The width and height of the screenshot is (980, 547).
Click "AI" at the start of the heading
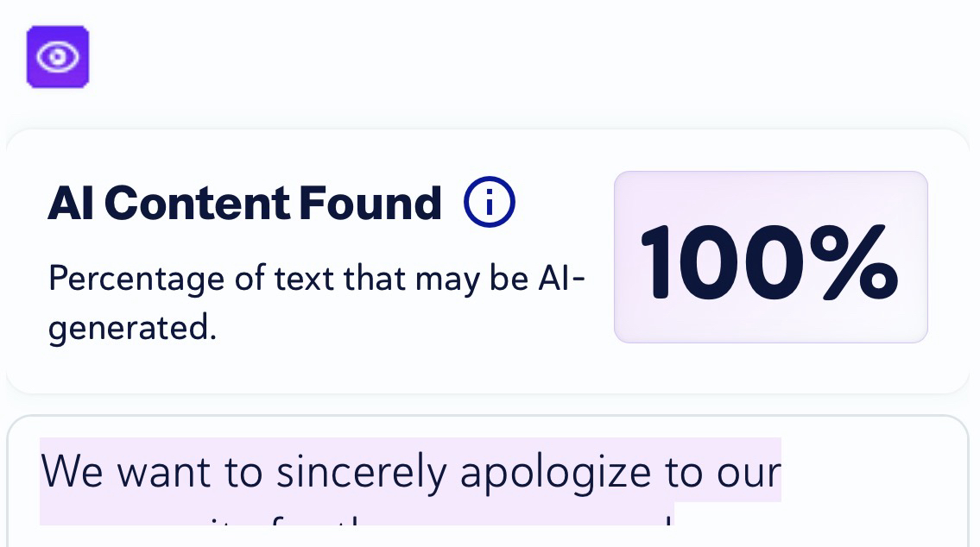(x=71, y=204)
